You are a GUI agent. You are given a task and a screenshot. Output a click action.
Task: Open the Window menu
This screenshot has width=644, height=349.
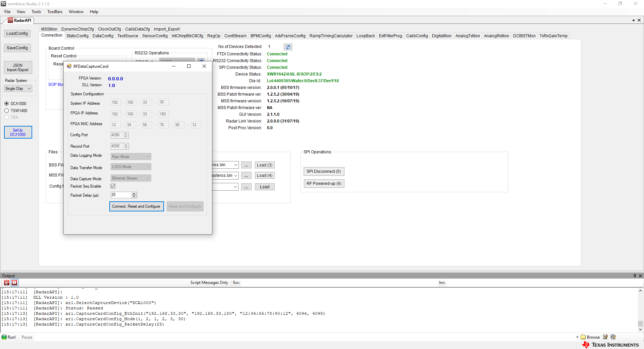click(76, 12)
